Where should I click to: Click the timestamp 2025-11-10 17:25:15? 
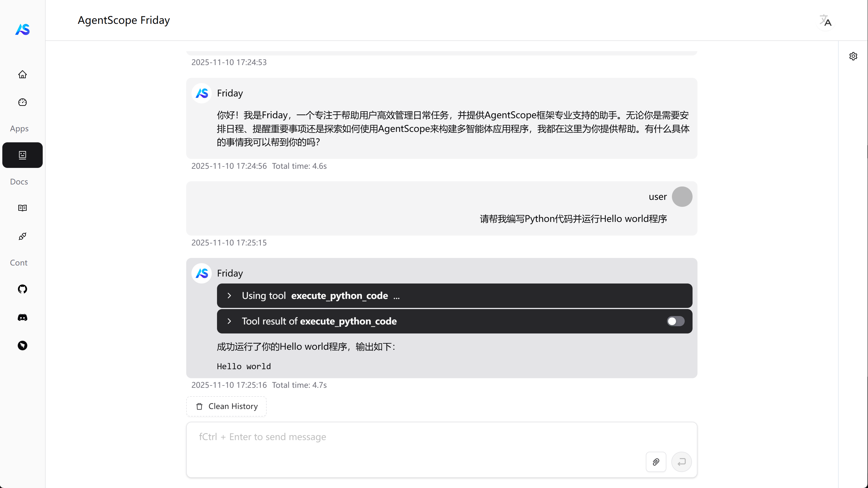click(x=229, y=243)
